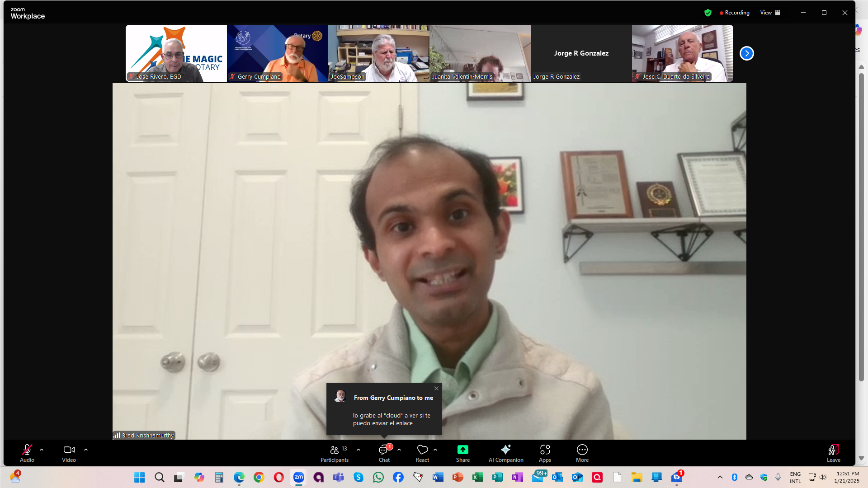Open the Chat panel with unread message
Viewport: 868px width, 488px height.
click(384, 450)
